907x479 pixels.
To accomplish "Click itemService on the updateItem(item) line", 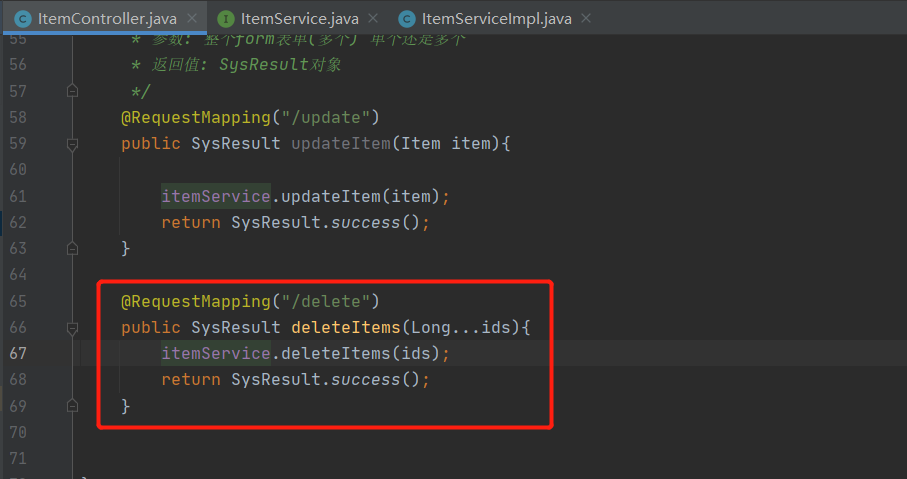I will point(216,196).
